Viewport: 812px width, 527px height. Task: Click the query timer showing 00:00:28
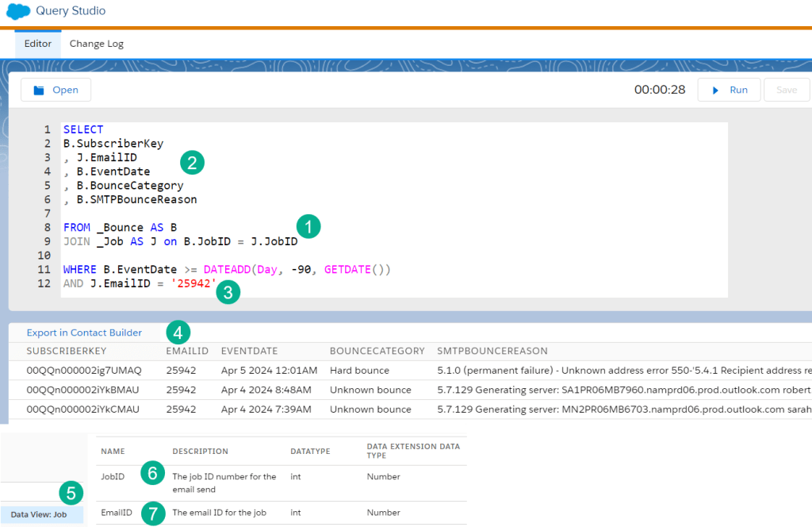point(659,90)
